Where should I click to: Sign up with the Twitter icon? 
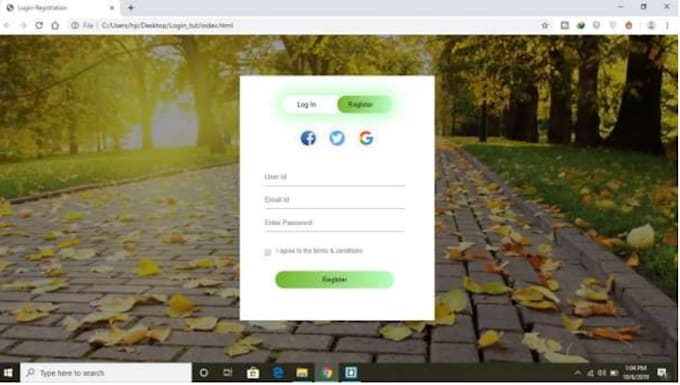coord(337,138)
